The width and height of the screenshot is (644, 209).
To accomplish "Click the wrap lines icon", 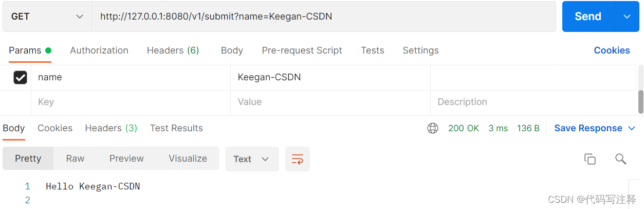I will coord(298,159).
